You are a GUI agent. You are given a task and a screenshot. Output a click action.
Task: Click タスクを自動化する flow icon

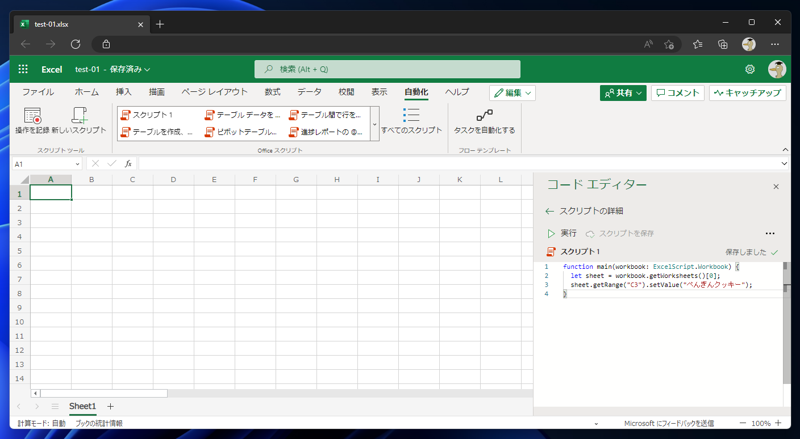(484, 121)
